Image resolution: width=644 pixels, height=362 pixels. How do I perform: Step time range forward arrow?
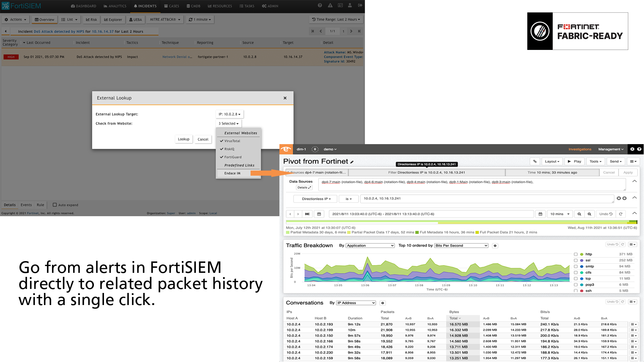(298, 214)
